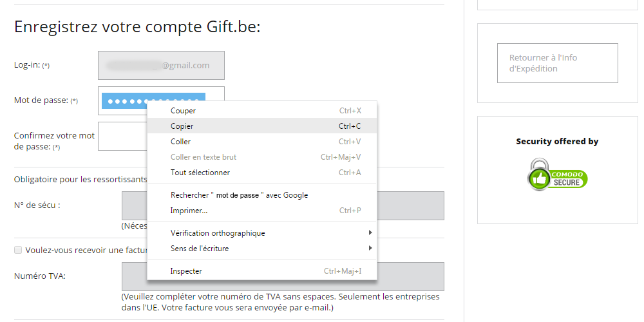Expand the Vérification orthographique submenu arrow
The height and width of the screenshot is (322, 644).
tap(370, 233)
